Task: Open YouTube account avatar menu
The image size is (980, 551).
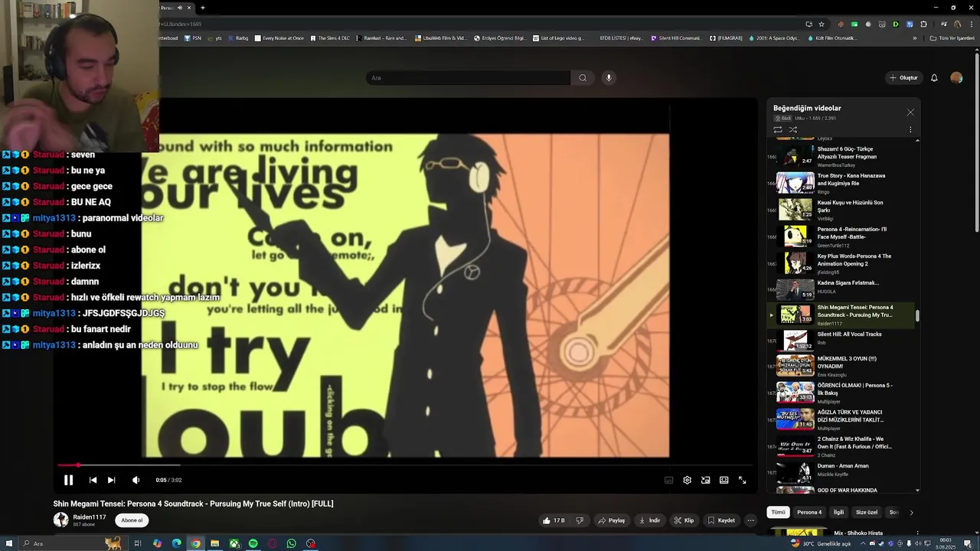Action: [956, 77]
